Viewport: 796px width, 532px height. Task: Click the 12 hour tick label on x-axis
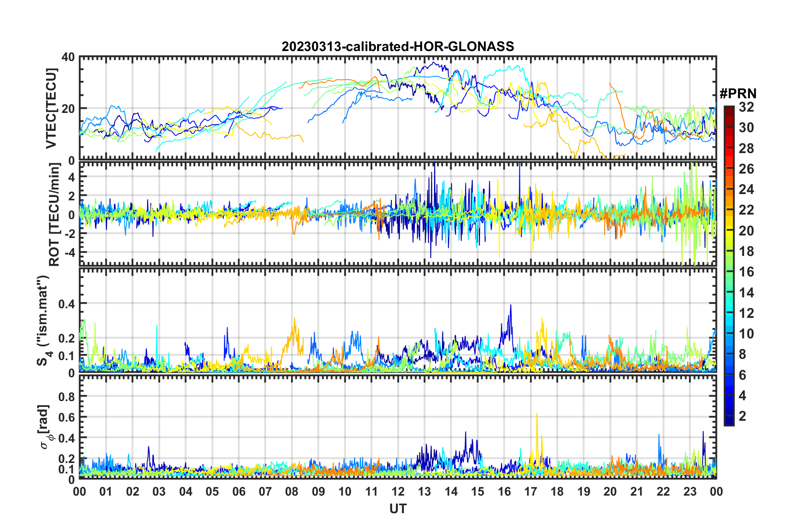point(398,491)
